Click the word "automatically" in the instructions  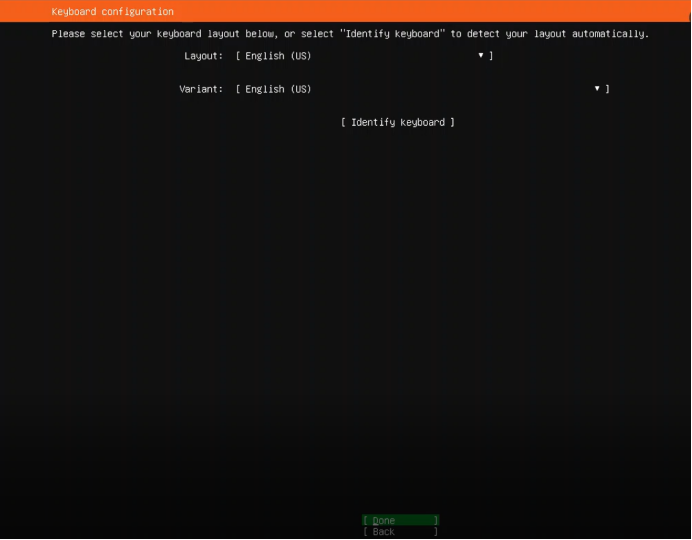pos(612,34)
